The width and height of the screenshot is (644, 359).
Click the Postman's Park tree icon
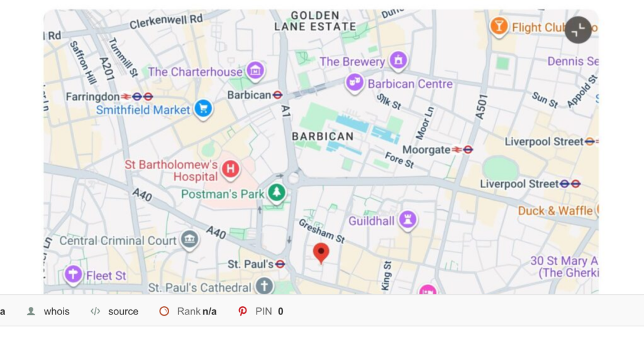click(x=277, y=193)
